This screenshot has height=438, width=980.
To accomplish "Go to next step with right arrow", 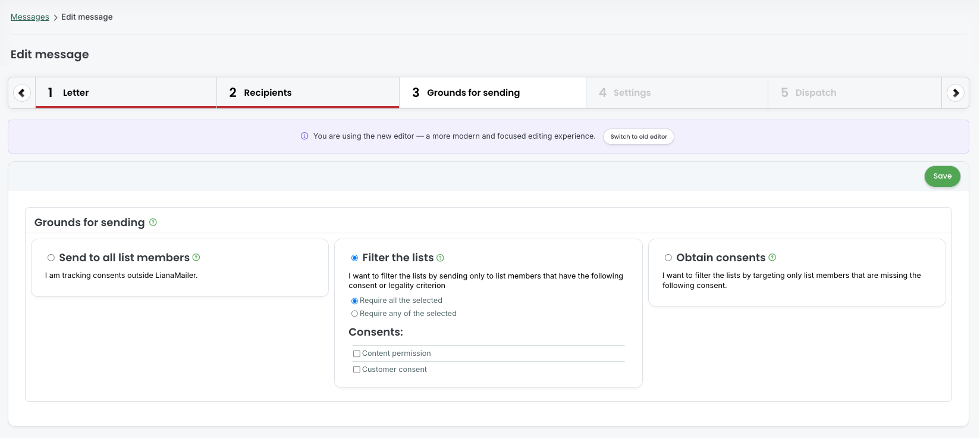I will (956, 93).
